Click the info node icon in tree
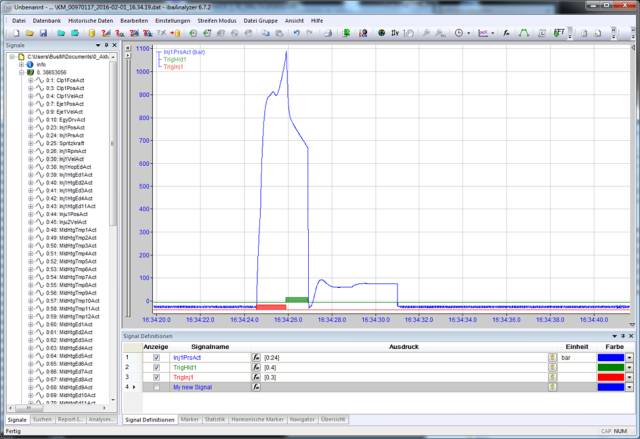This screenshot has width=640, height=439. 29,64
